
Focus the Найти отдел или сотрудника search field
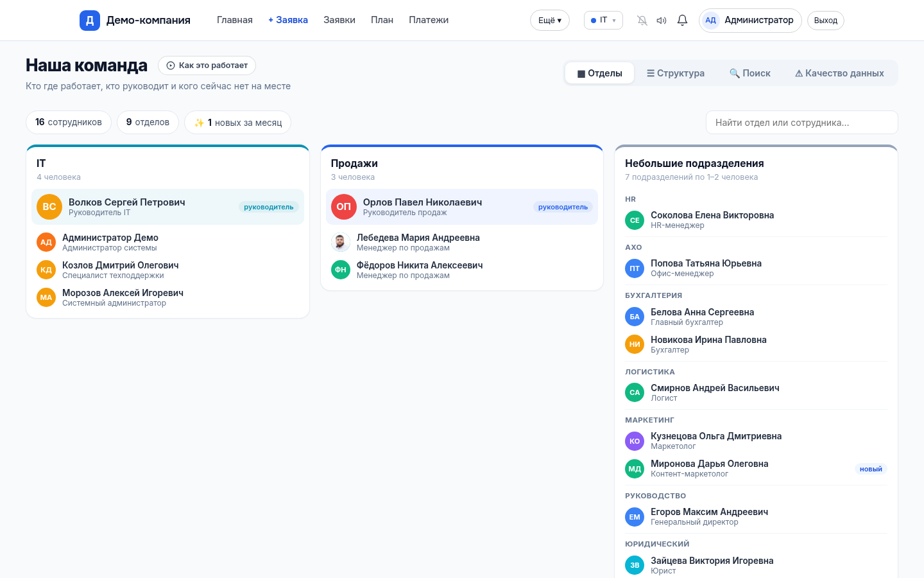[x=802, y=123]
